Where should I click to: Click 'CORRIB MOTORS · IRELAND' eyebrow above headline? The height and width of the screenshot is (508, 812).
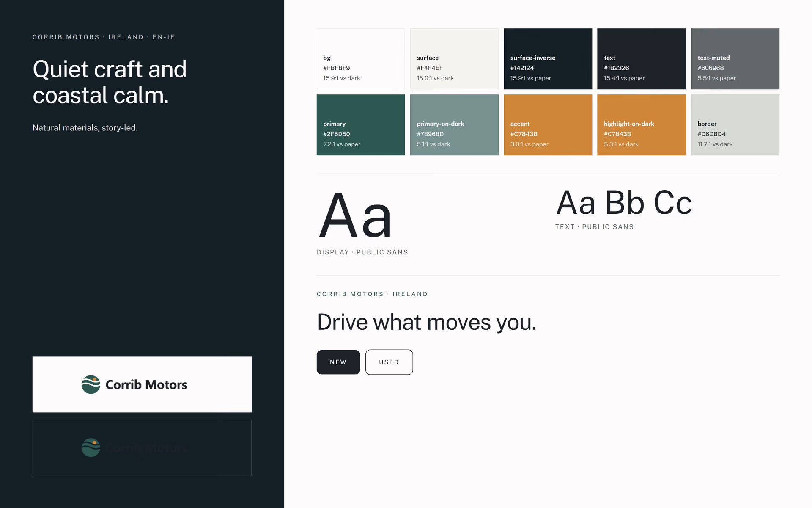[x=372, y=294]
